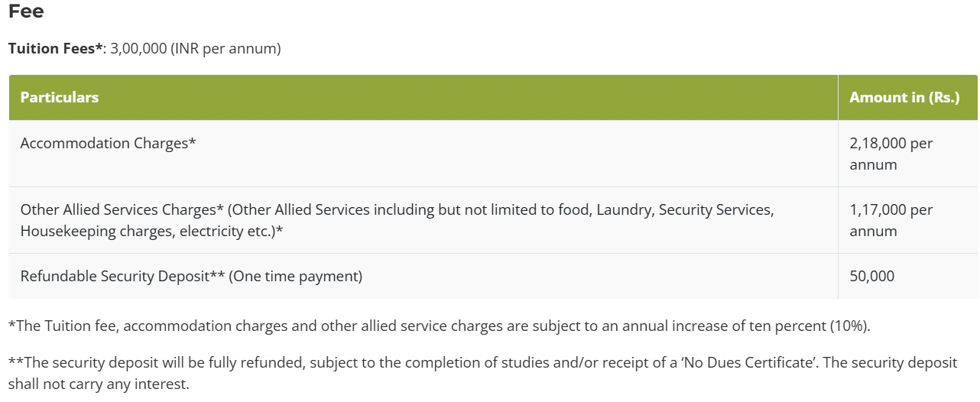Click the empty green table header area
The width and height of the screenshot is (980, 402).
(459, 98)
